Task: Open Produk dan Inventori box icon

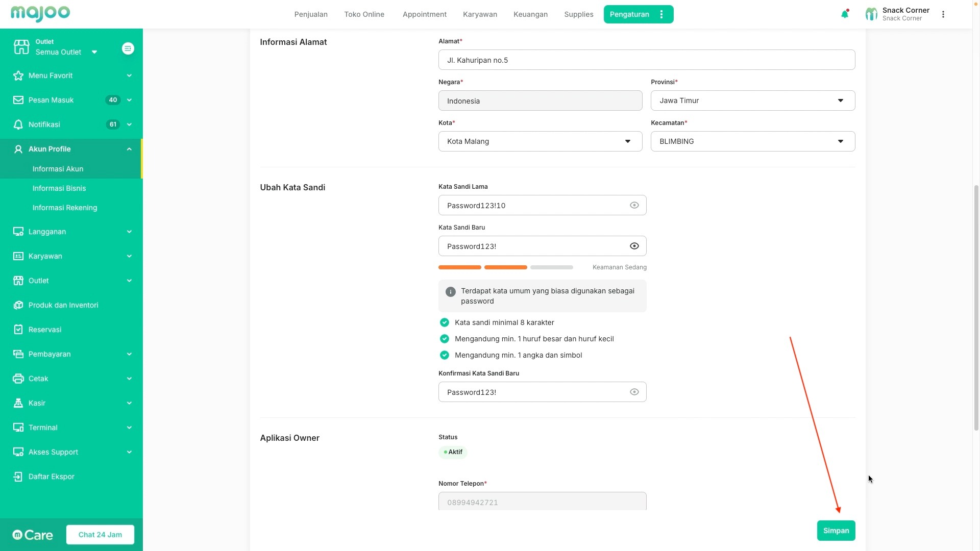Action: point(18,305)
